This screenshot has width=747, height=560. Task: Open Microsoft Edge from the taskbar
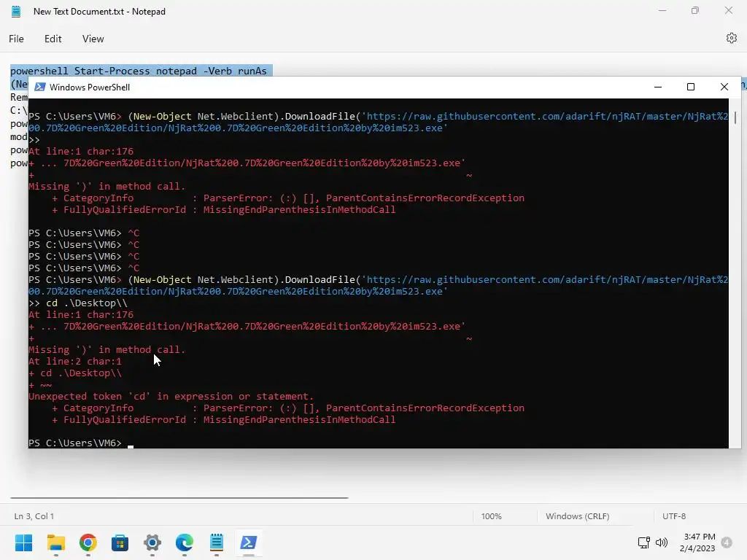185,542
